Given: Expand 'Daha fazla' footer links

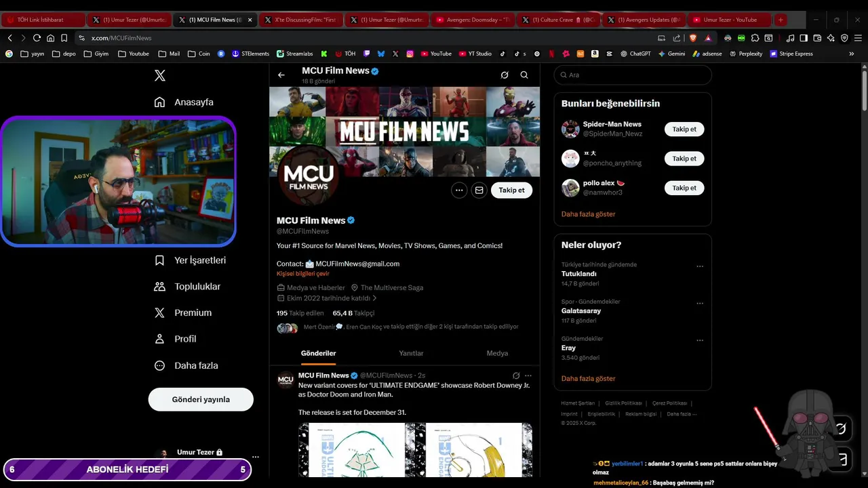Looking at the screenshot, I should pos(682,414).
